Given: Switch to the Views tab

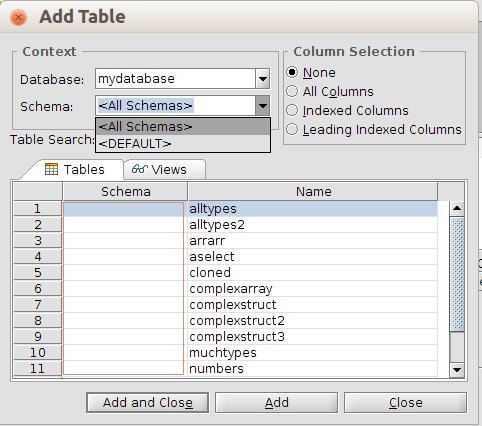Looking at the screenshot, I should [164, 170].
